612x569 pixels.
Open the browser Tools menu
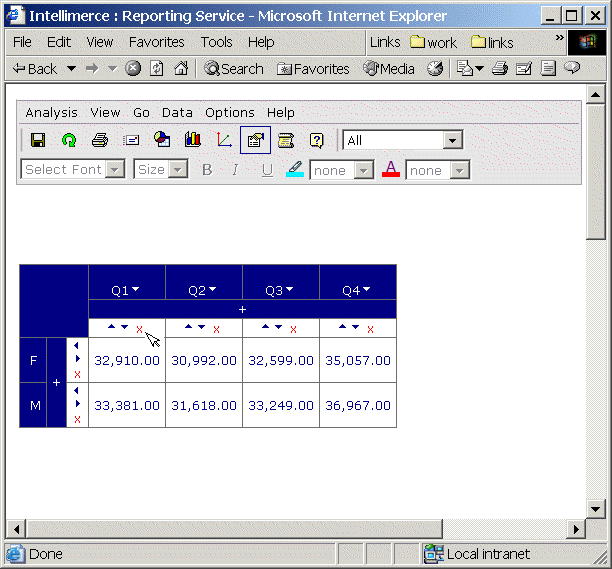(x=217, y=42)
